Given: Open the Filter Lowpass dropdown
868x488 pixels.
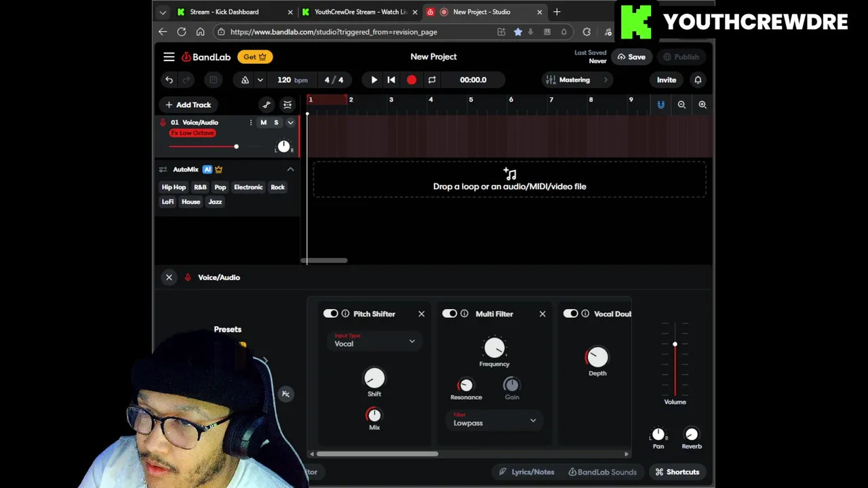Looking at the screenshot, I should pos(494,420).
